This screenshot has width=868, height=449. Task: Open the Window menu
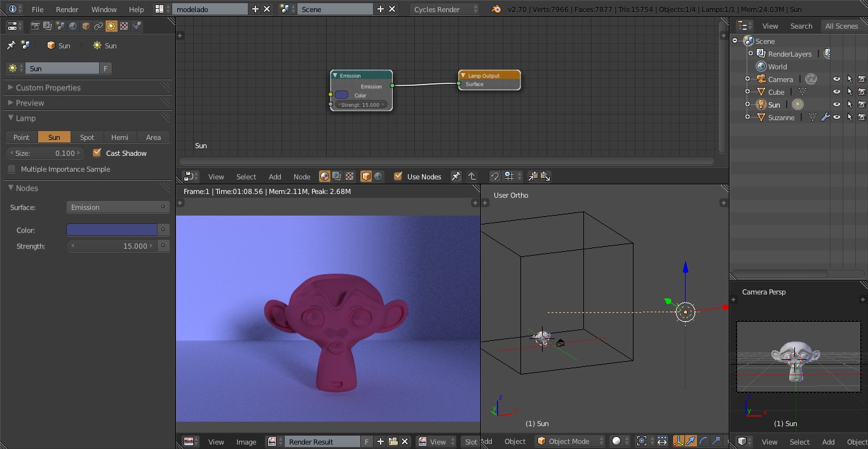[104, 10]
